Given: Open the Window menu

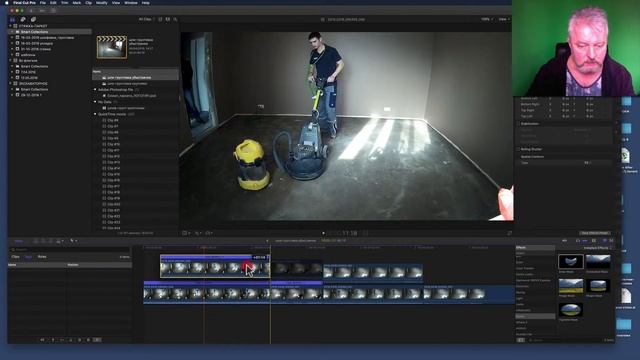Looking at the screenshot, I should 131,2.
